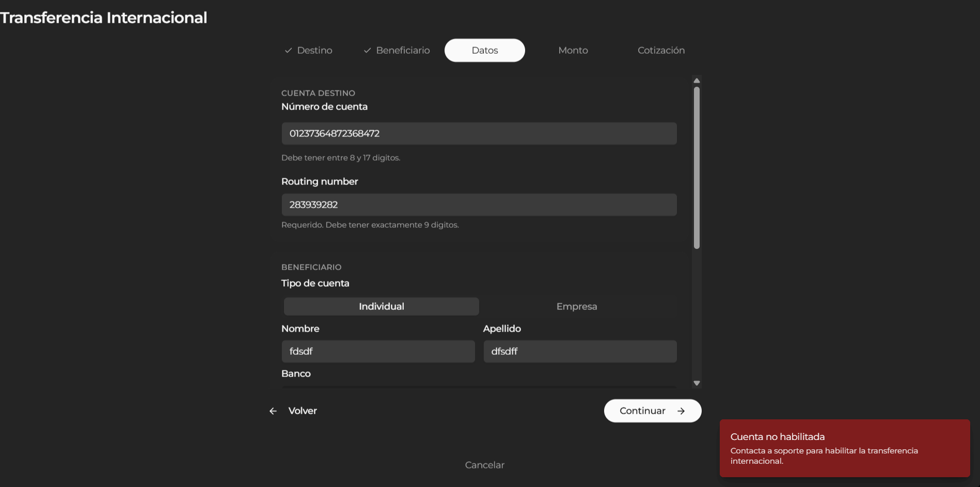Click the Cancelar link

click(x=485, y=465)
